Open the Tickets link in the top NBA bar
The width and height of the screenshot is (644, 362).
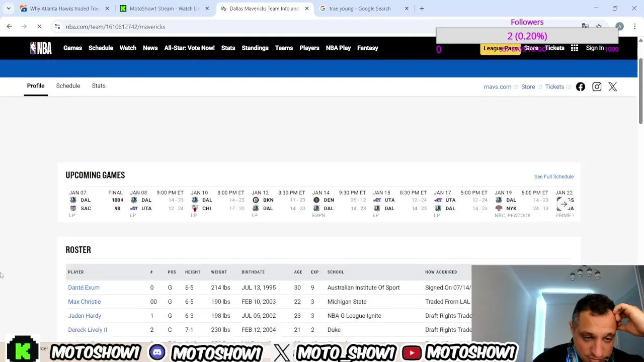(554, 48)
